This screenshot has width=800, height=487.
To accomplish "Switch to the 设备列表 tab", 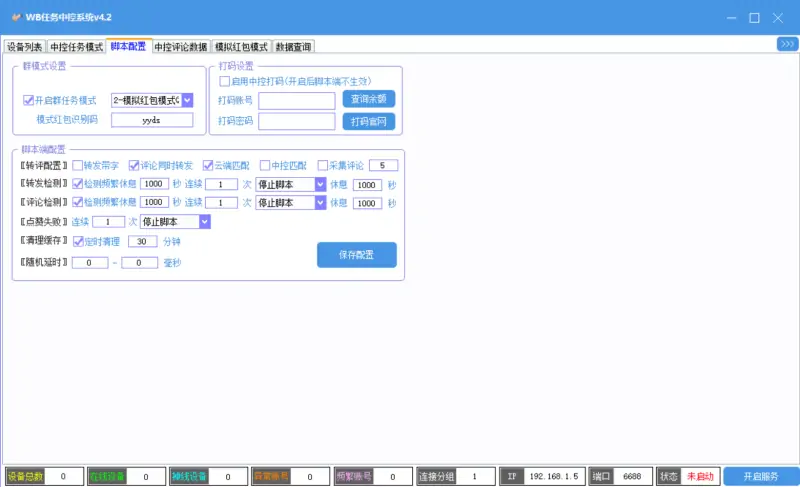I will tap(25, 47).
